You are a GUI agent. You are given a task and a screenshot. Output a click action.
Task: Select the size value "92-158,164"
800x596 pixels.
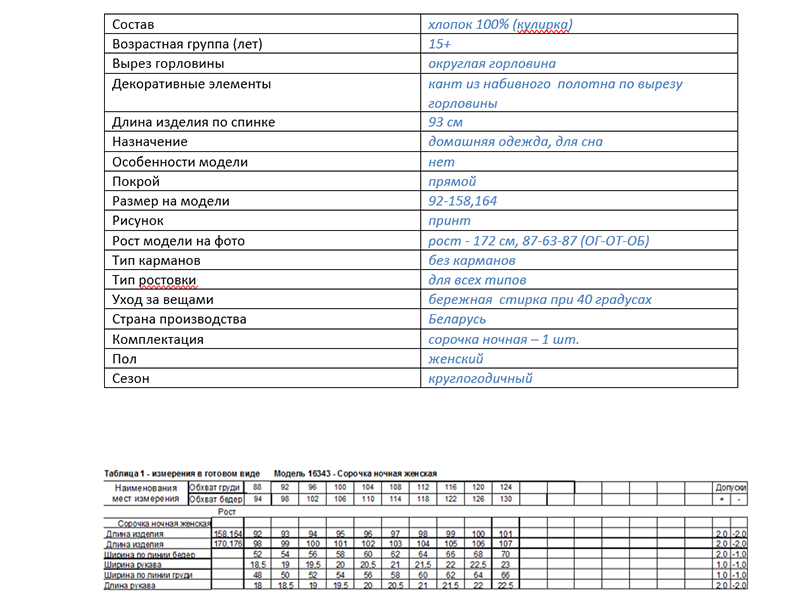tap(462, 201)
